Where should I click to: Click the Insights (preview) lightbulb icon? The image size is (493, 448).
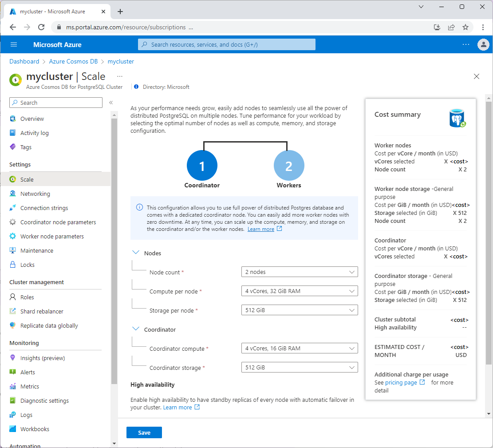(x=13, y=358)
